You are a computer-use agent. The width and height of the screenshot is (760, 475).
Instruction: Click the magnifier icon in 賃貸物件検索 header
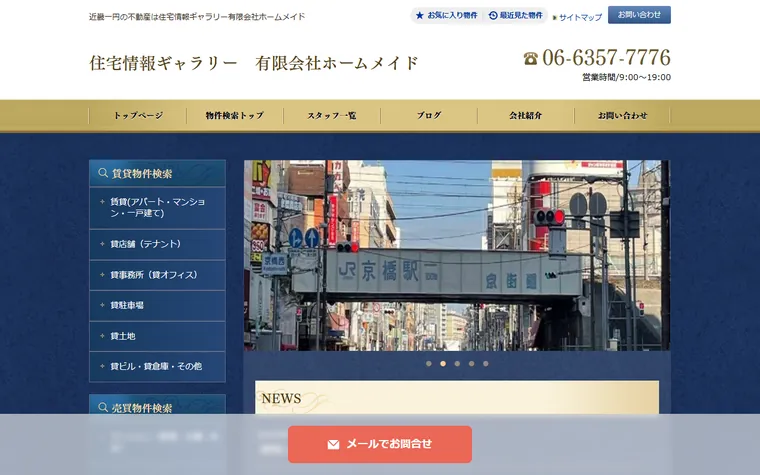(x=103, y=173)
